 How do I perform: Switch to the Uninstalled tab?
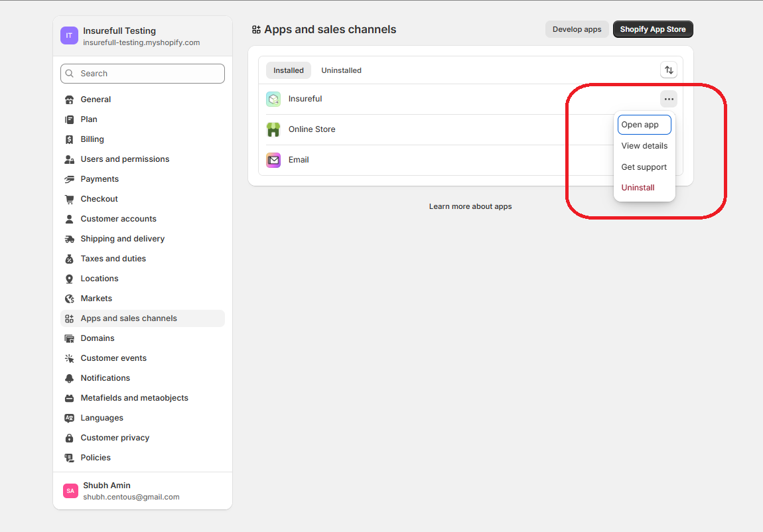click(341, 70)
